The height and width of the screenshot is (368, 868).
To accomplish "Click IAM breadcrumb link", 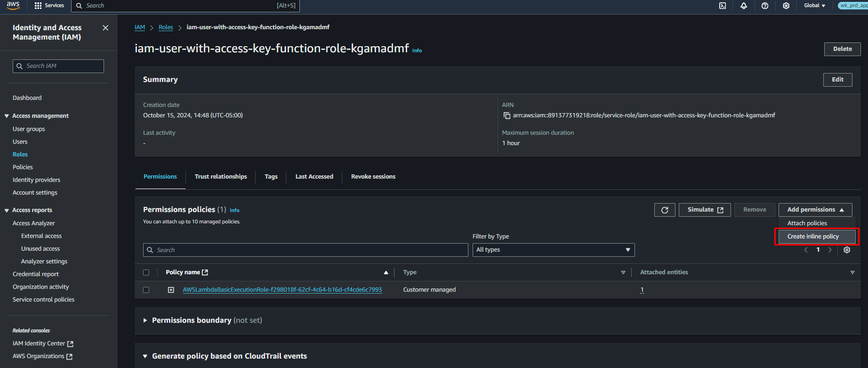I will [140, 27].
